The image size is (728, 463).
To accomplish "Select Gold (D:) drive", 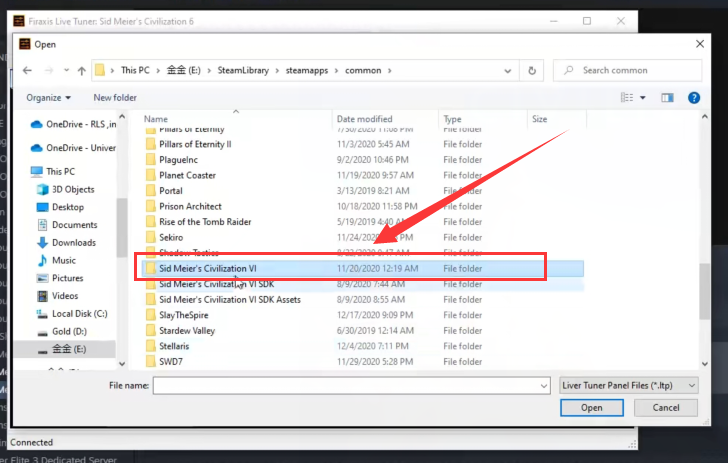I will (x=62, y=331).
